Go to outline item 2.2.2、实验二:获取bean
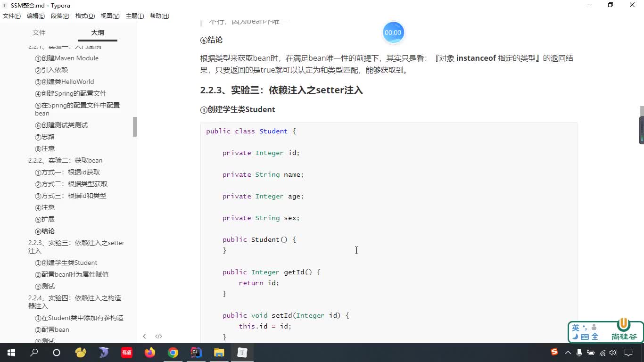Viewport: 644px width, 362px height. (x=65, y=161)
